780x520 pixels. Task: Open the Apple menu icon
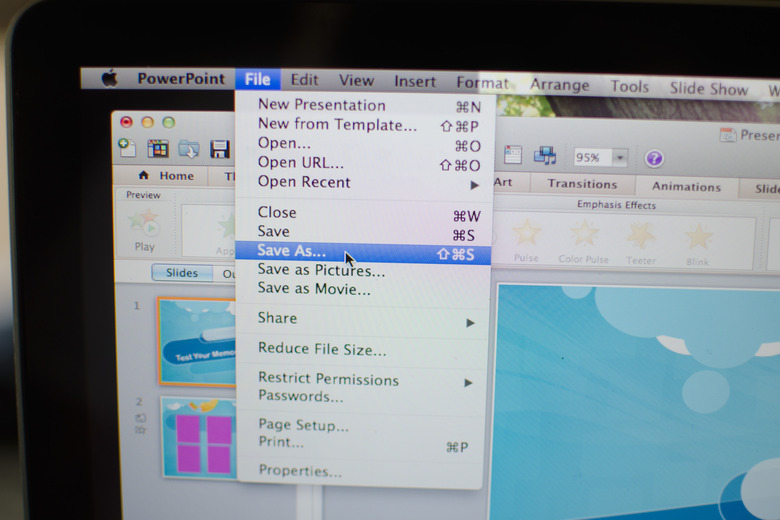(x=109, y=79)
